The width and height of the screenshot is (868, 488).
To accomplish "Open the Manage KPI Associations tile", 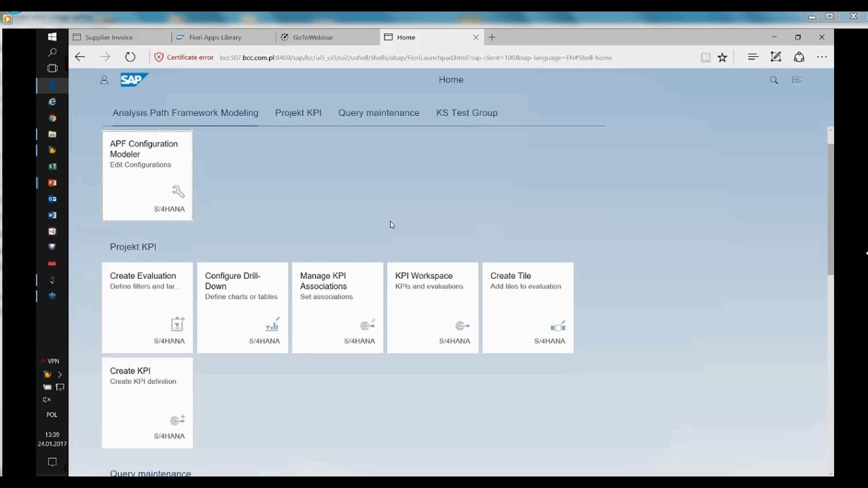I will [338, 308].
